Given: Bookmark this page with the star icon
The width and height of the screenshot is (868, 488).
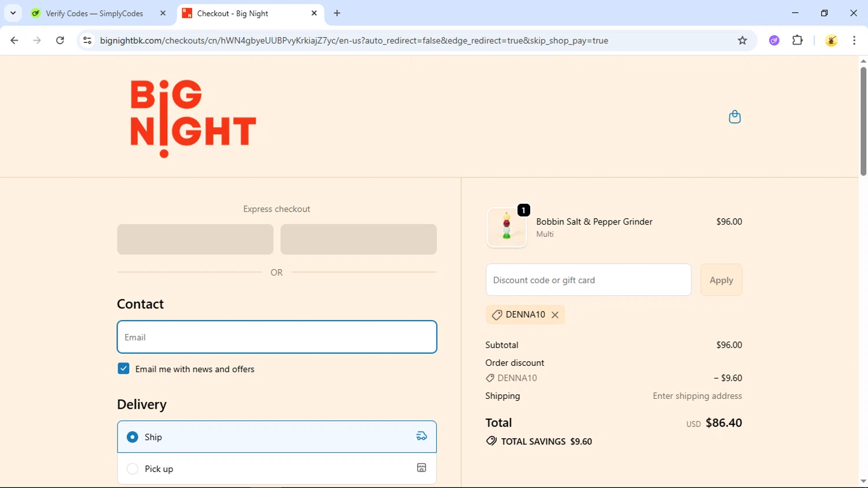Looking at the screenshot, I should pos(742,41).
